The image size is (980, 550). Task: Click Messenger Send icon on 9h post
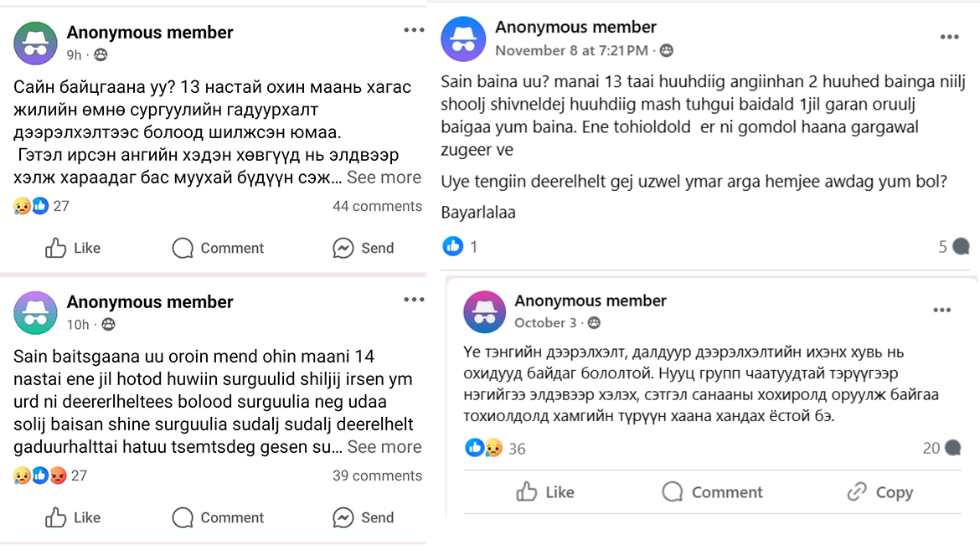coord(343,248)
